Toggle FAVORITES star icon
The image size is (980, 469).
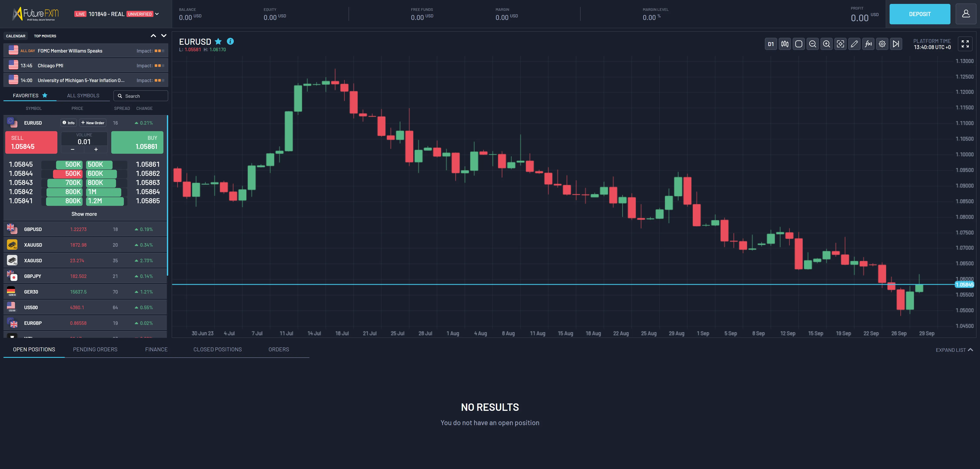(45, 95)
